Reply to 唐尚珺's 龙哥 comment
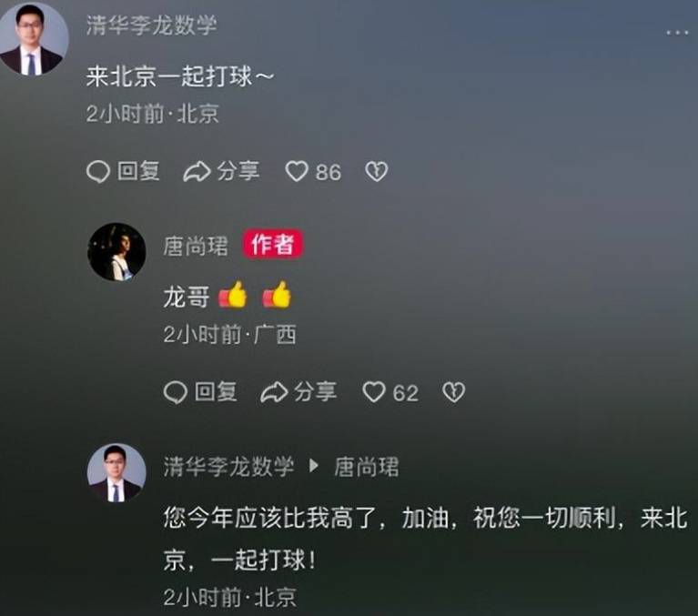 [x=200, y=392]
